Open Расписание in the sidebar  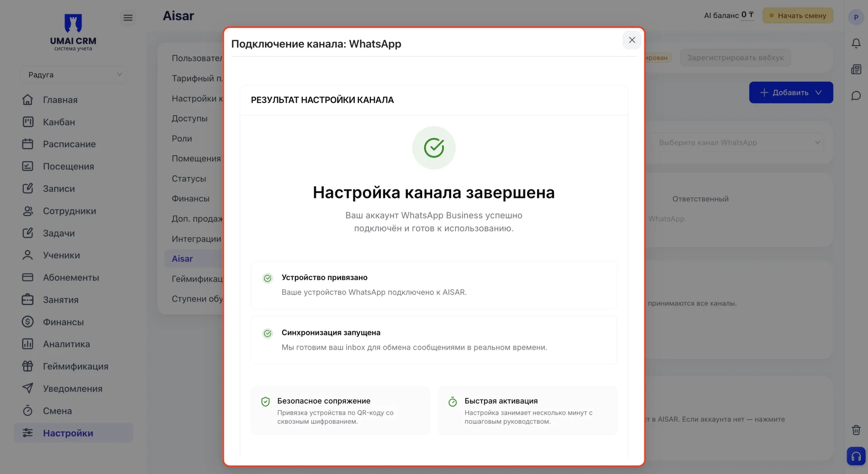point(73,144)
